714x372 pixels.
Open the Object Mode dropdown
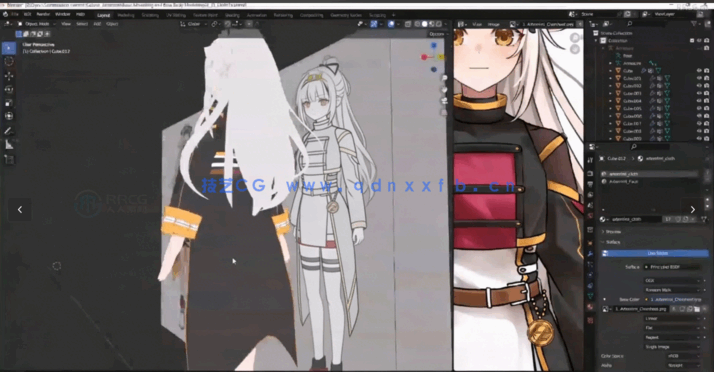click(x=36, y=24)
